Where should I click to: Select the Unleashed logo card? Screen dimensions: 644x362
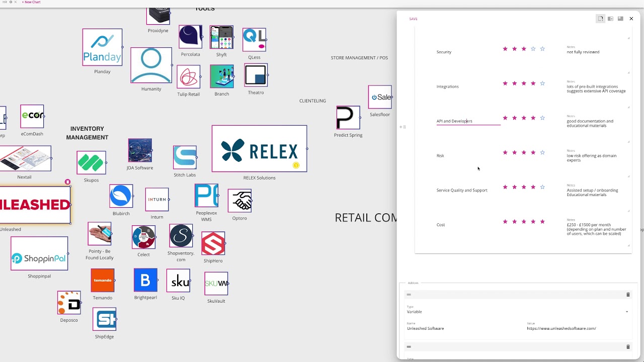(x=35, y=205)
